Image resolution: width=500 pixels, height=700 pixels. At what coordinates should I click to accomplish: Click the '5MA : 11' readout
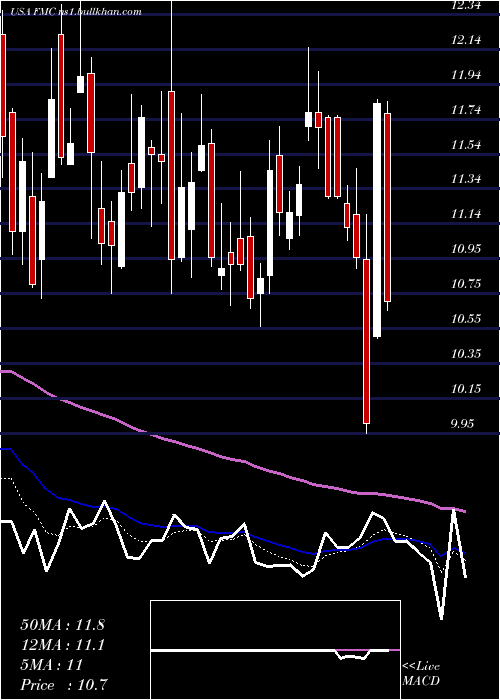click(x=52, y=665)
